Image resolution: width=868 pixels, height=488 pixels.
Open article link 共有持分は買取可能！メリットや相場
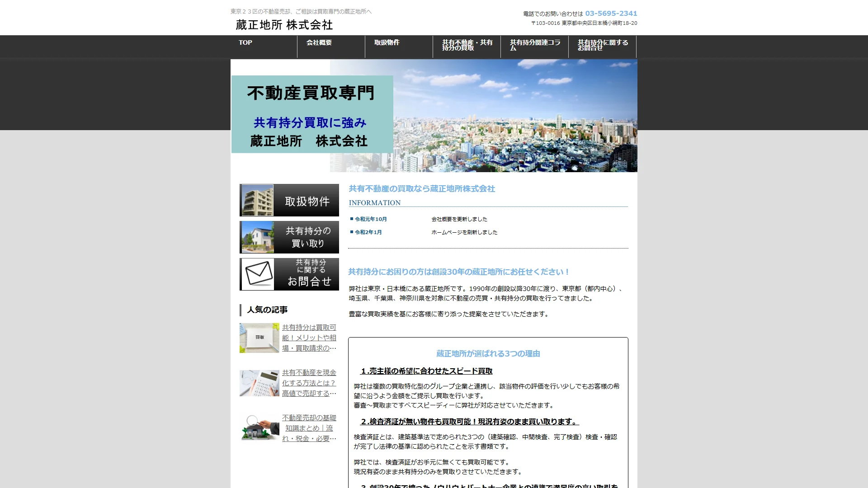(x=309, y=338)
